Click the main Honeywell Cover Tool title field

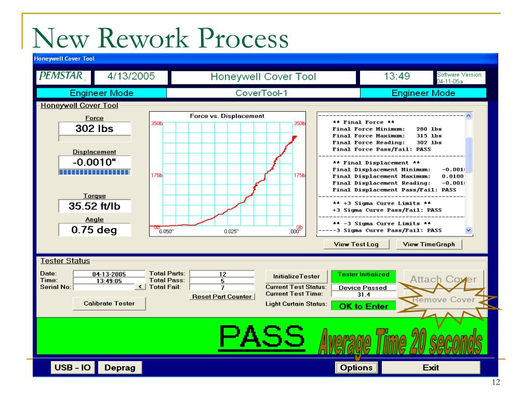263,77
